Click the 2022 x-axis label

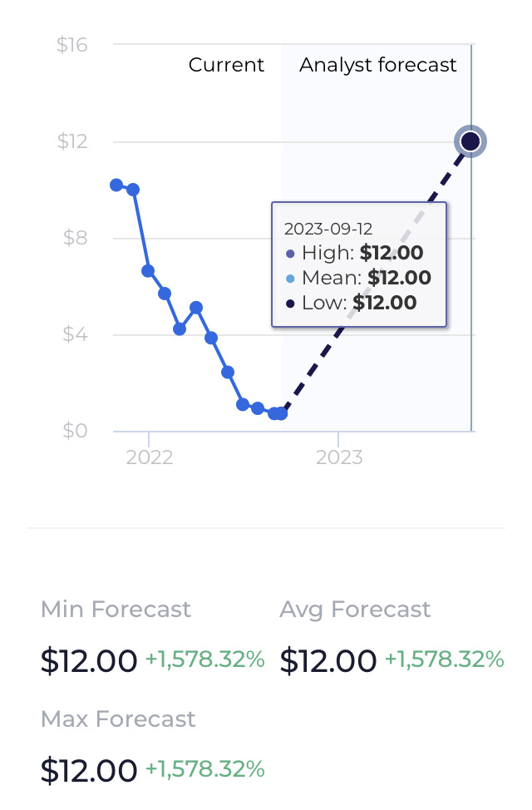pos(150,457)
